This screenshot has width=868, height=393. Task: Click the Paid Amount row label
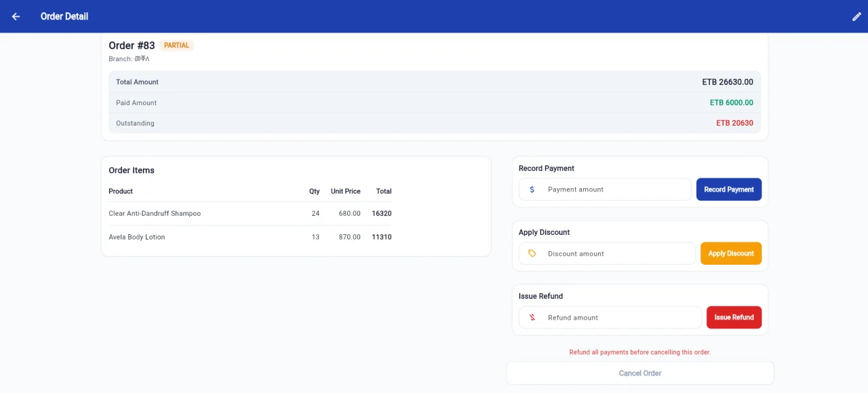(136, 102)
